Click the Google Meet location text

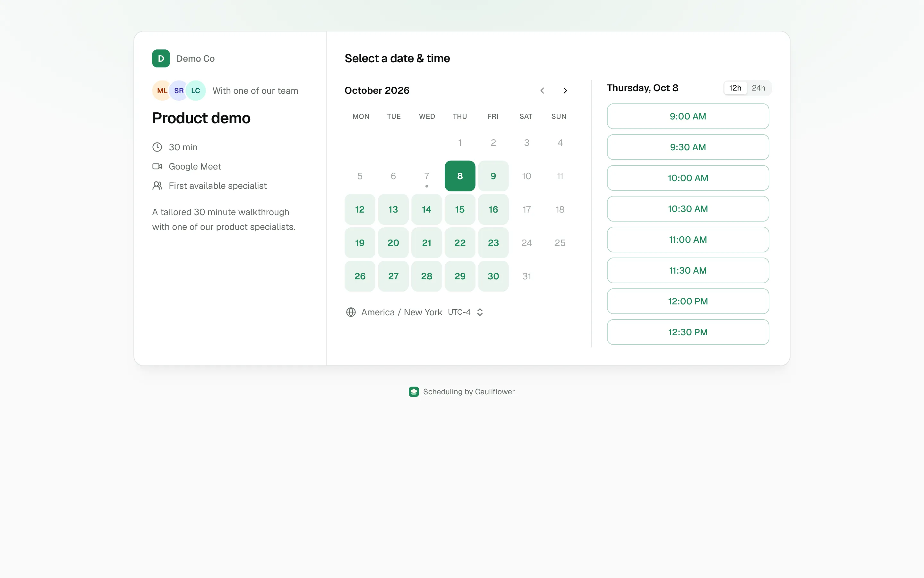coord(195,166)
